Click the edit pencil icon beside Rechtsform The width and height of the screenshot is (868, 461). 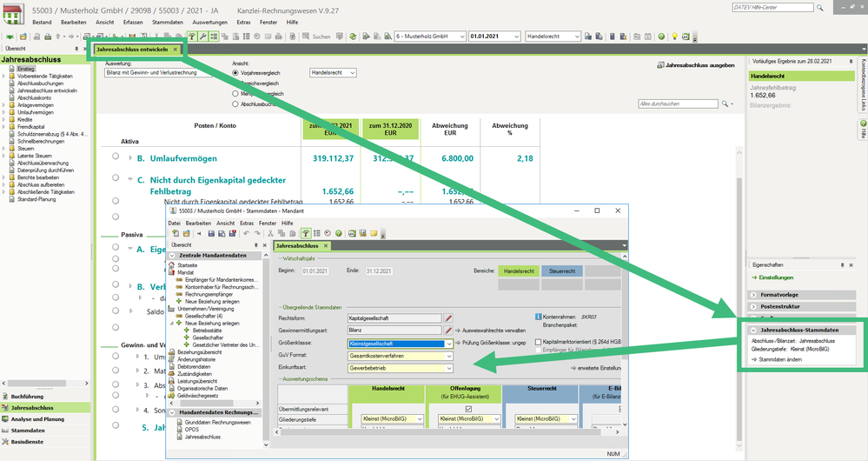click(x=448, y=318)
